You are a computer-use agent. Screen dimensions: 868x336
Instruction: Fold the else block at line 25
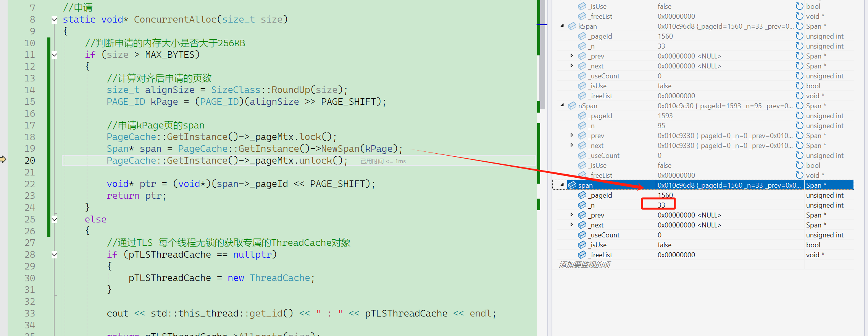(x=54, y=219)
